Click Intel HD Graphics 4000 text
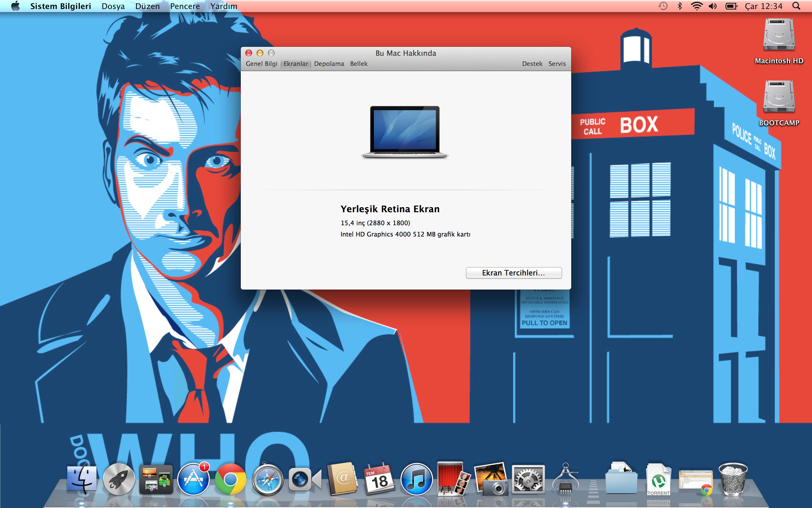The width and height of the screenshot is (812, 508). 405,235
